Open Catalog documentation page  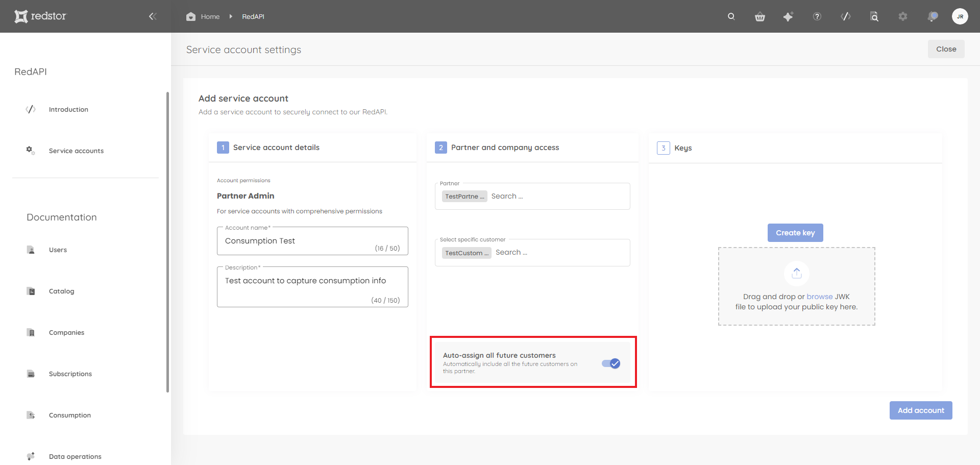click(x=61, y=291)
